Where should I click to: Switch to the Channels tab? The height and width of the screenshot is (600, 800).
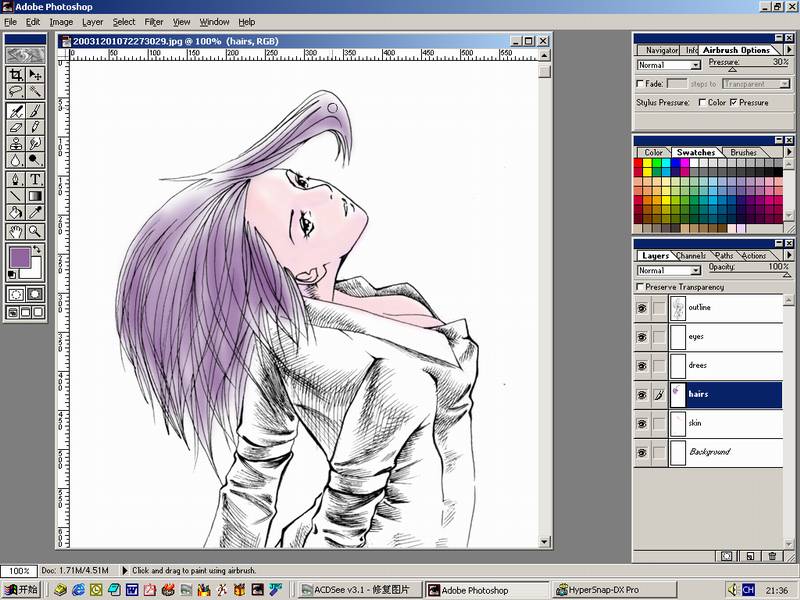click(691, 256)
